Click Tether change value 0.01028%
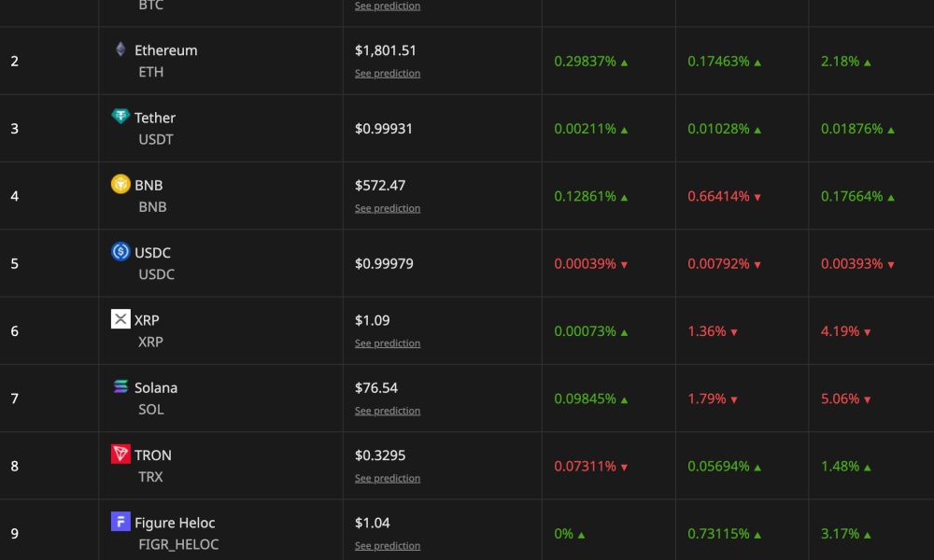 pyautogui.click(x=718, y=129)
